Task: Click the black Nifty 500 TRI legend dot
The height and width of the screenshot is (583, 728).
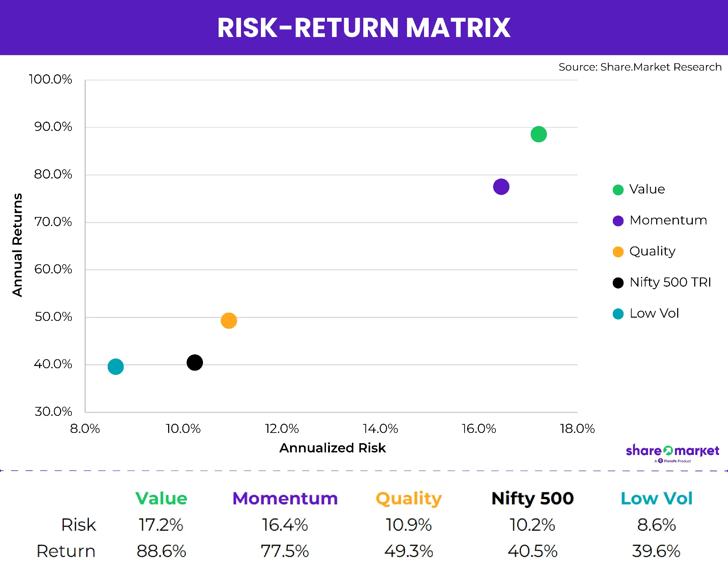Action: click(618, 283)
